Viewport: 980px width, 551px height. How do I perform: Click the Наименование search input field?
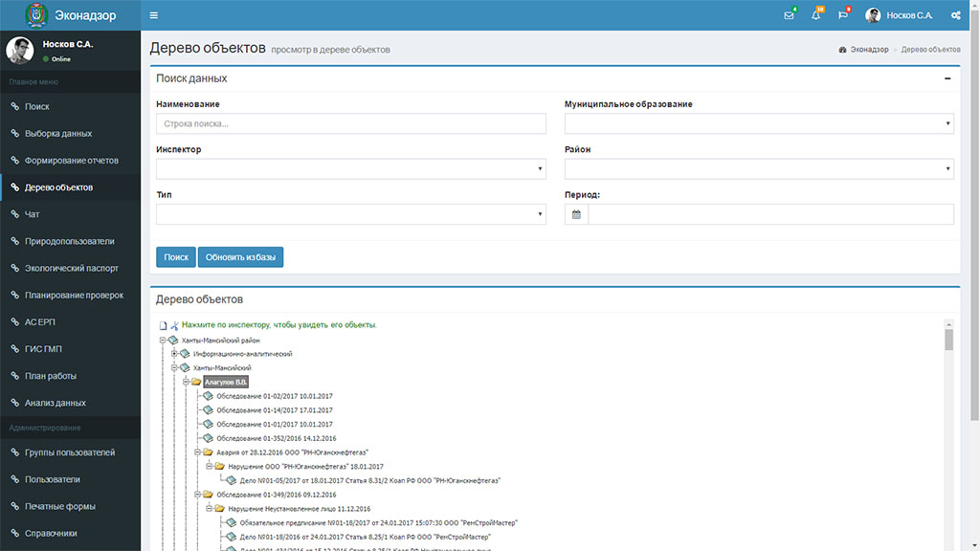click(x=350, y=123)
